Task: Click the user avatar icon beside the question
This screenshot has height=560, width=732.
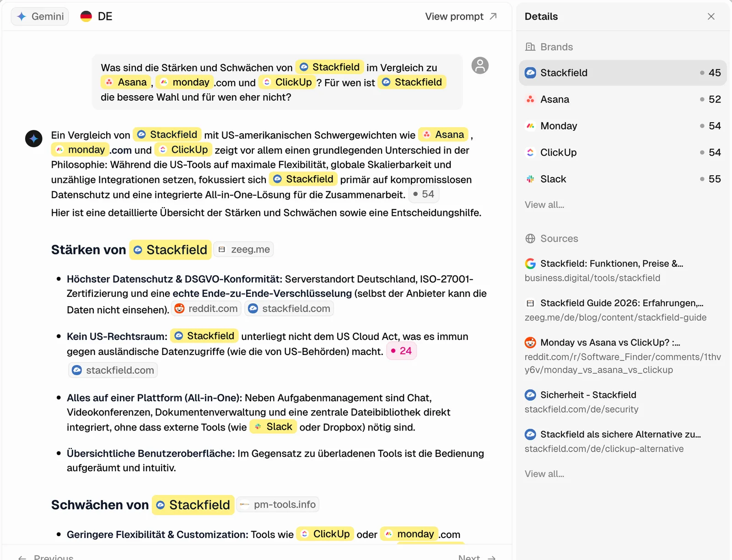Action: tap(480, 65)
